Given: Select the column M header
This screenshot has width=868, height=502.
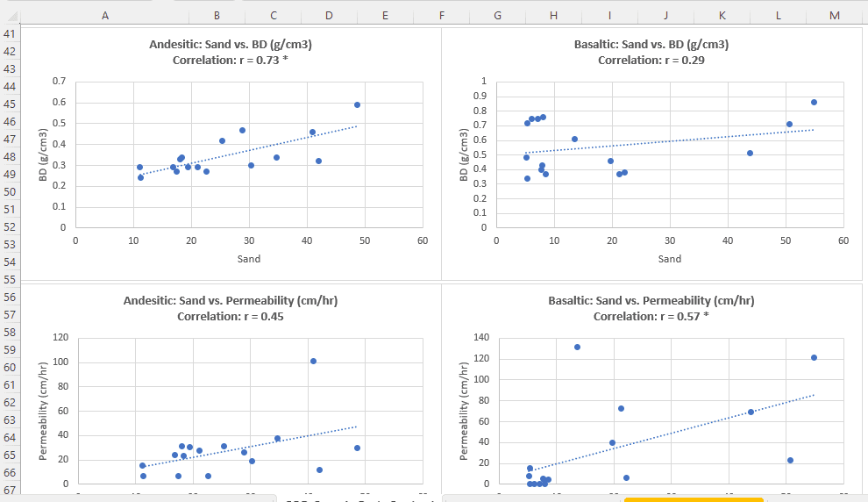Looking at the screenshot, I should [834, 16].
